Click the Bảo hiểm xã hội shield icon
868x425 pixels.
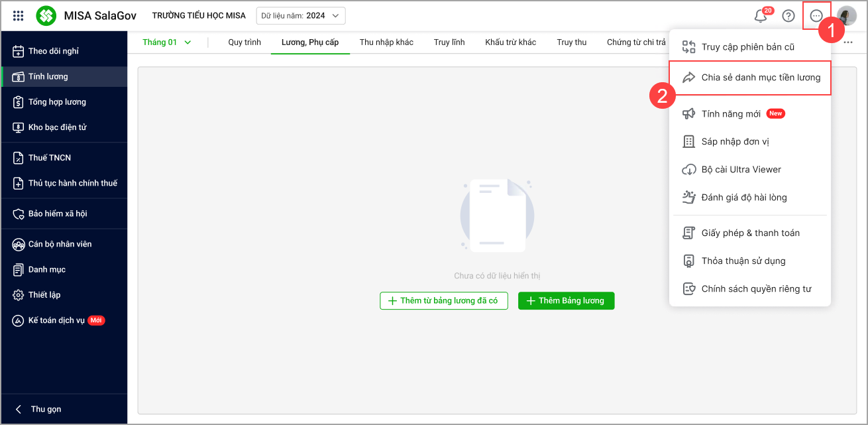coord(19,213)
